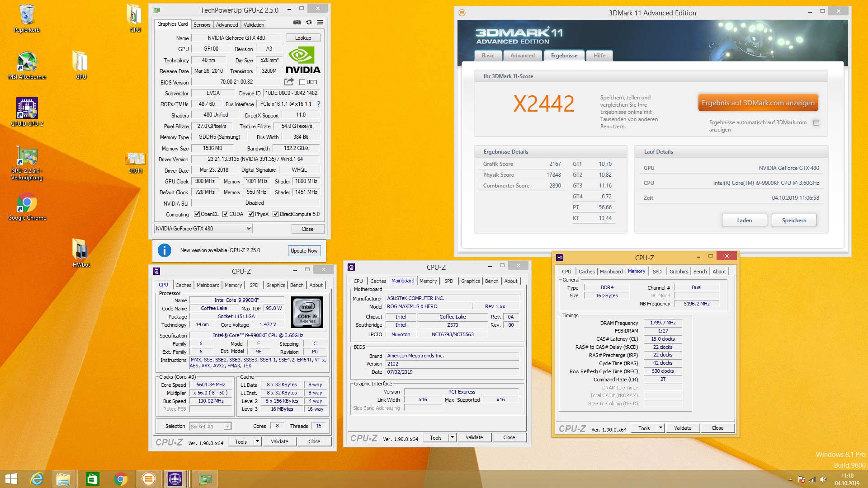This screenshot has height=488, width=868.
Task: Switch to 3DMark 11 taskbar icon
Action: tap(148, 479)
